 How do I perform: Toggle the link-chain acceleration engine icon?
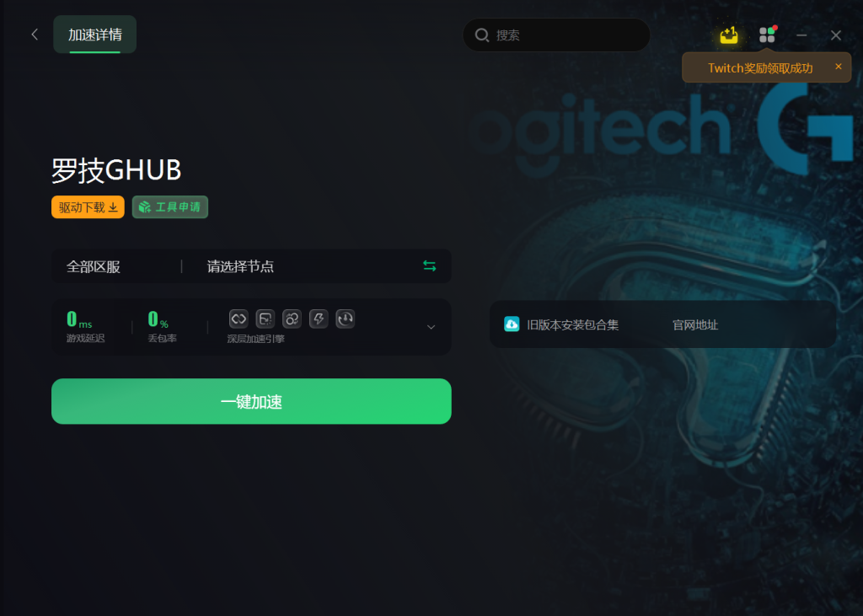pos(239,319)
